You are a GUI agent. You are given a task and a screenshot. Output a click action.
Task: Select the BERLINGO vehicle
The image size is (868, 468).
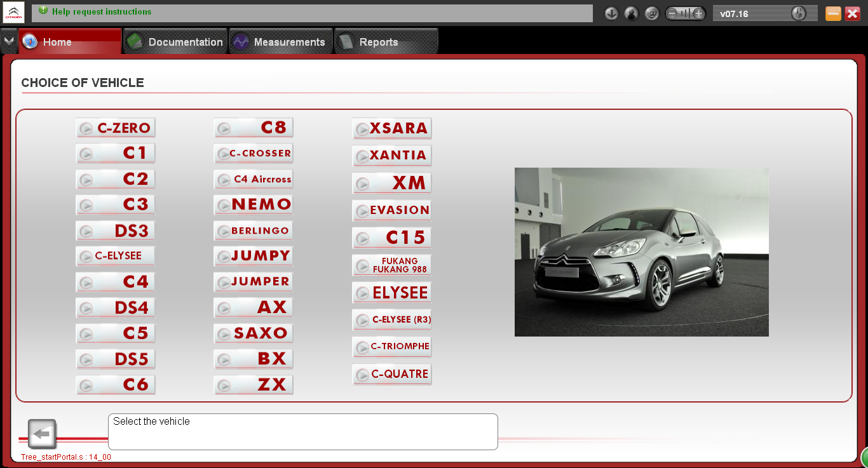point(254,231)
